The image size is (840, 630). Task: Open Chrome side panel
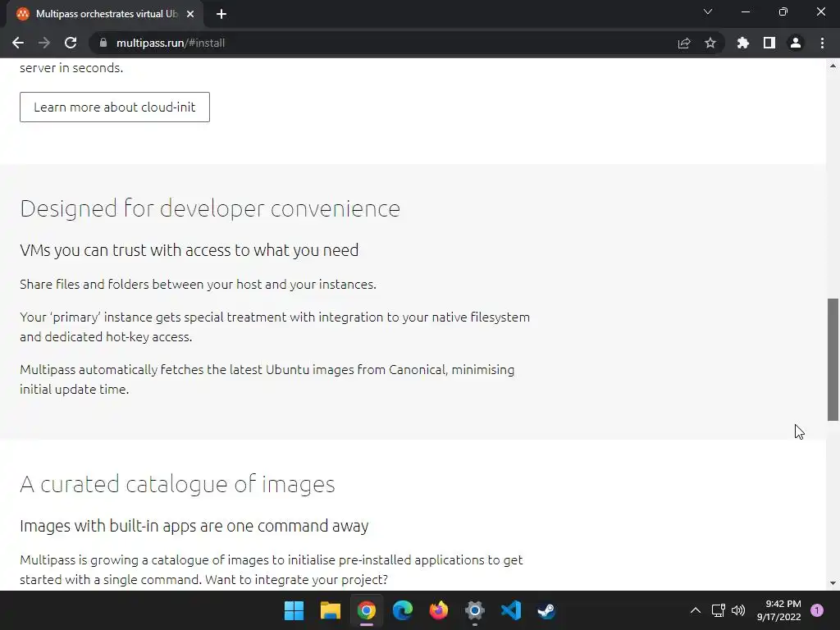[769, 43]
